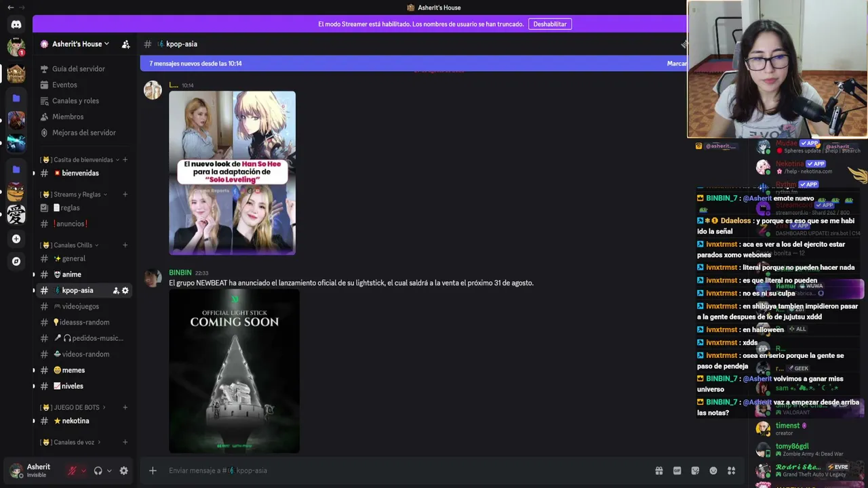Screen dimensions: 868x488
Task: Open Discord direct messages home icon
Action: coord(16,24)
